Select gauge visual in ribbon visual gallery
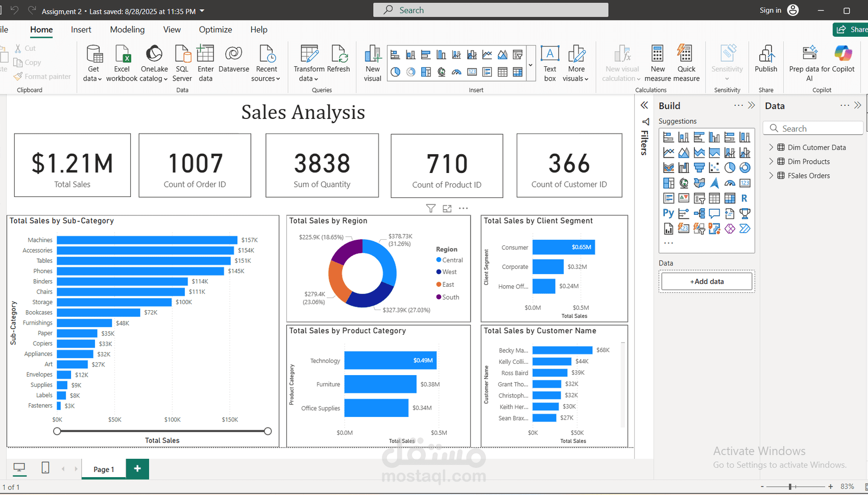The image size is (868, 495). (x=456, y=72)
